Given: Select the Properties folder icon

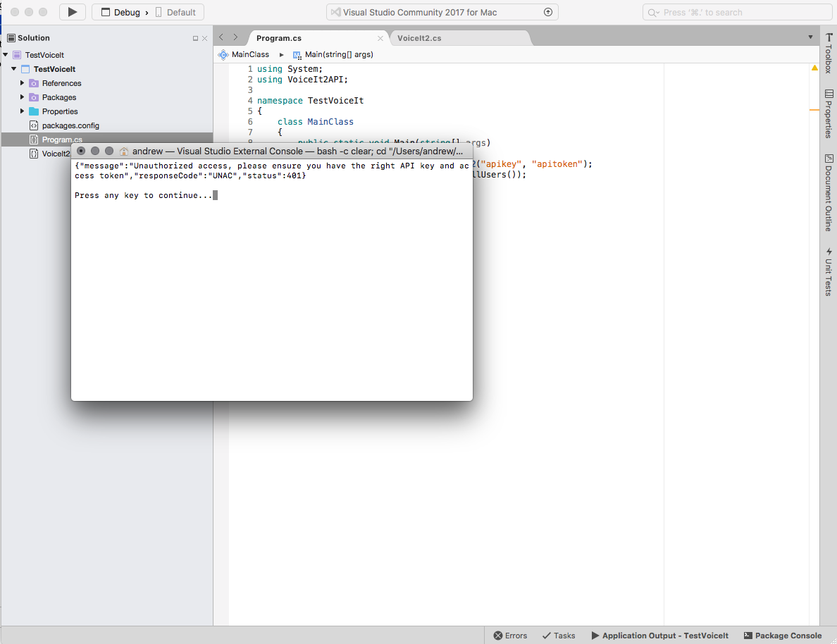Looking at the screenshot, I should 34,111.
